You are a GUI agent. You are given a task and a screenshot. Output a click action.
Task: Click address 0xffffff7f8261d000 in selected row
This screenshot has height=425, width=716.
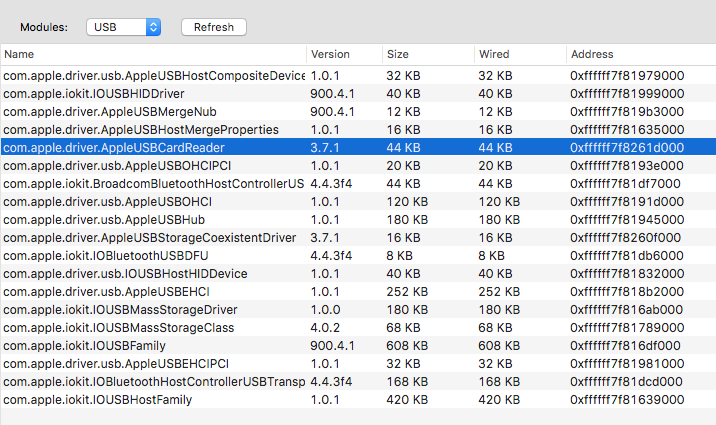click(x=627, y=147)
